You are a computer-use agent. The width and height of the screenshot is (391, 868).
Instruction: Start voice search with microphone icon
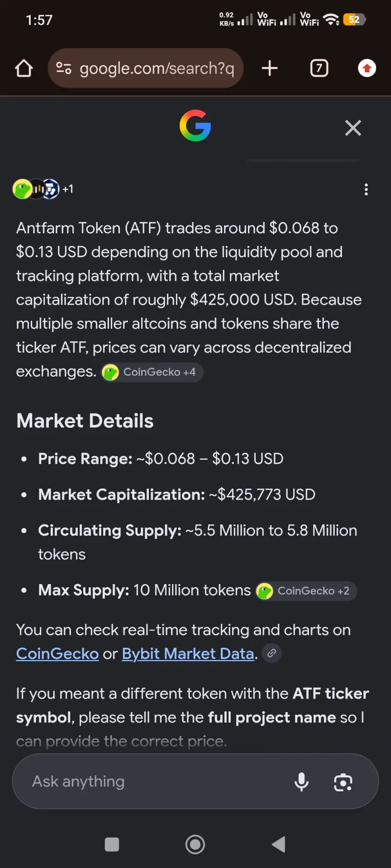point(301,782)
